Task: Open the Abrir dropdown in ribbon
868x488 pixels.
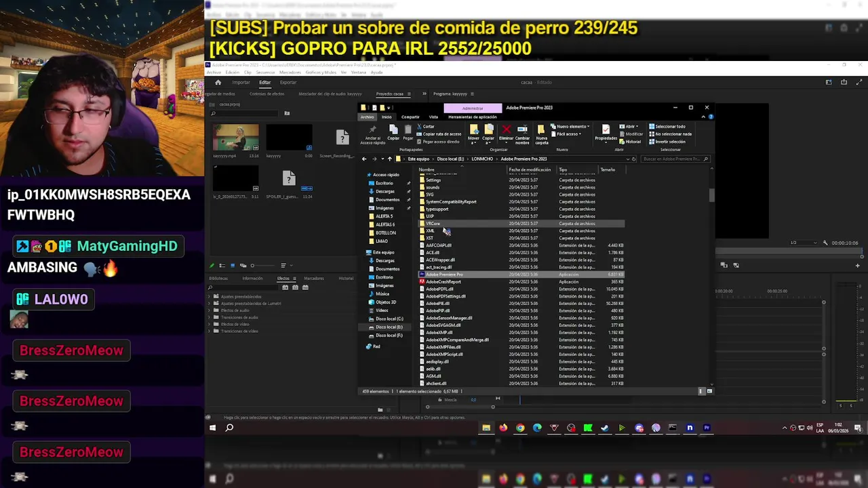Action: point(630,127)
